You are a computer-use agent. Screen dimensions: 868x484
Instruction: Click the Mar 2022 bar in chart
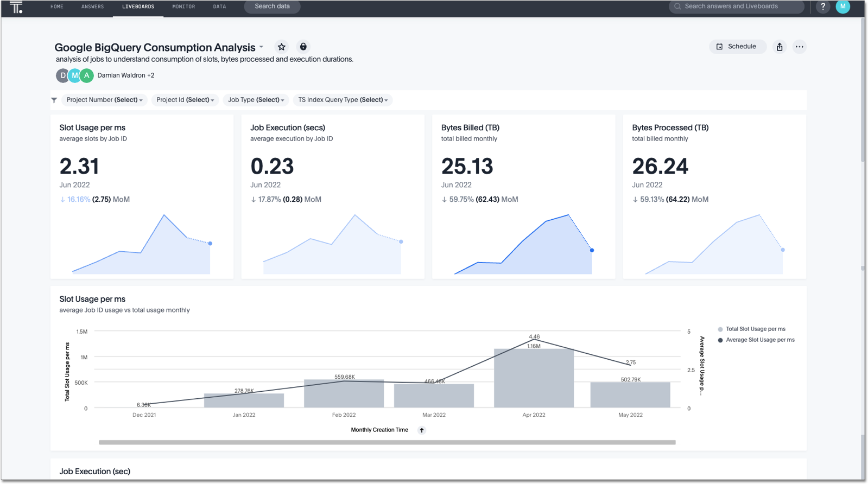434,396
